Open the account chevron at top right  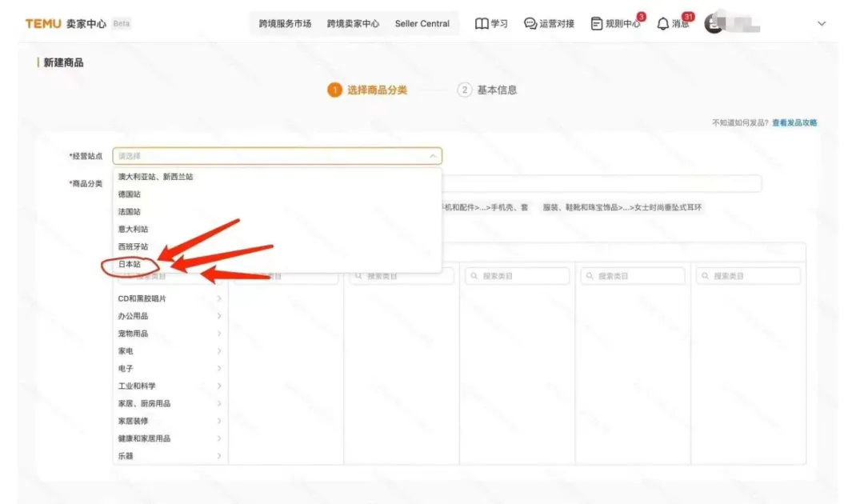coord(821,23)
